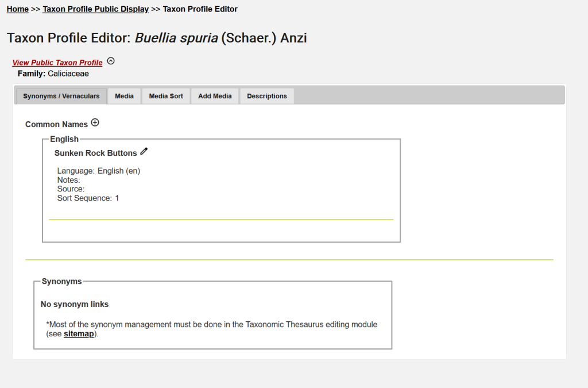
Task: Click the Synonyms fieldset legend
Action: point(61,281)
